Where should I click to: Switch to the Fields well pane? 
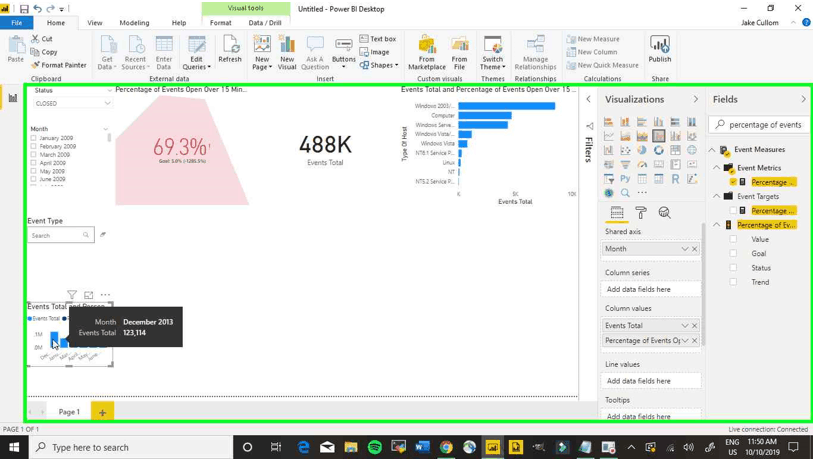coord(616,213)
